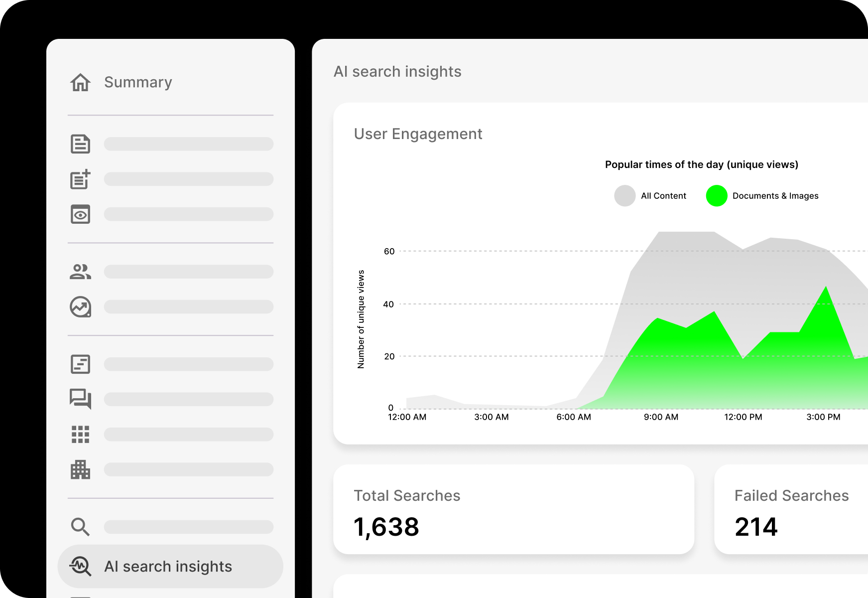868x598 pixels.
Task: Toggle the Documents & Images green swatch
Action: click(717, 196)
